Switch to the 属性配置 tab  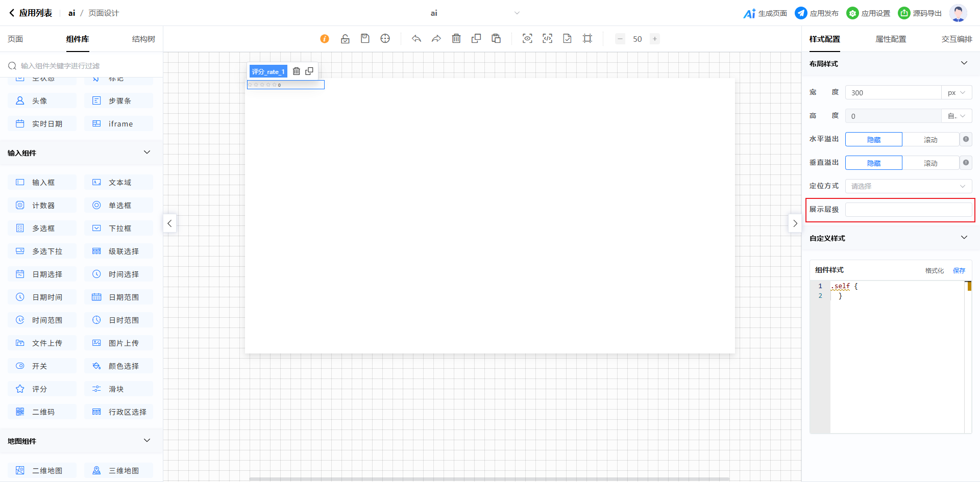click(891, 39)
